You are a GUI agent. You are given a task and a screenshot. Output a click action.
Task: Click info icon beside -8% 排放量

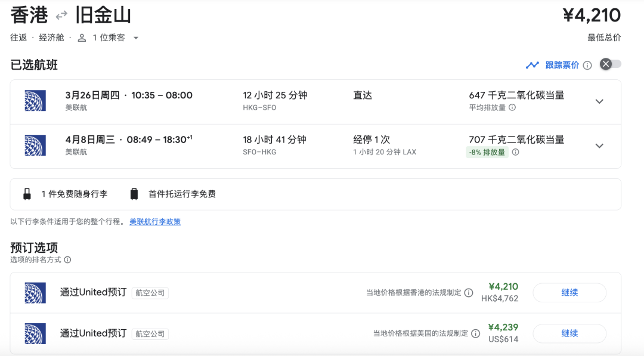(x=515, y=152)
